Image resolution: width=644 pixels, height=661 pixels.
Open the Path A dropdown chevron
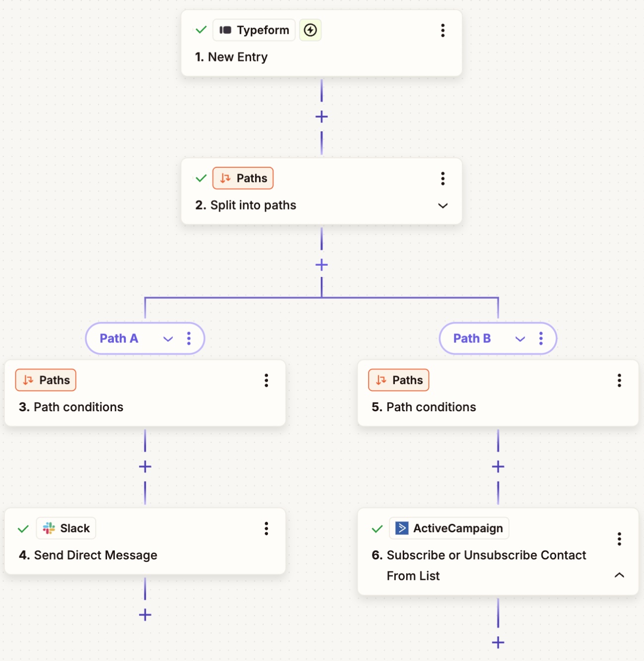[x=168, y=339]
